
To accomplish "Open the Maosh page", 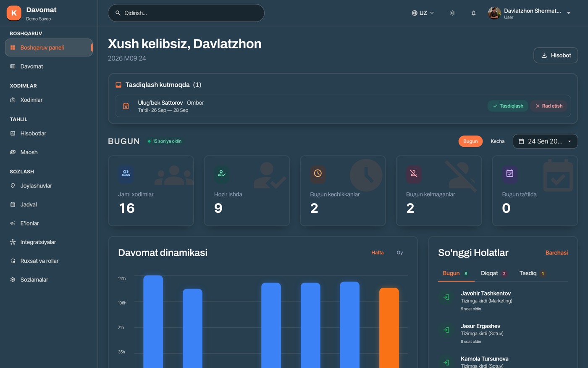I will tap(49, 152).
